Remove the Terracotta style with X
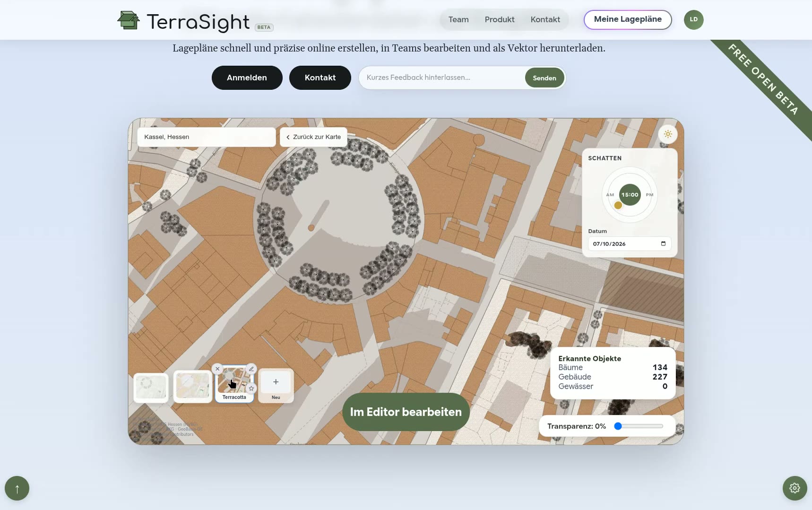The height and width of the screenshot is (510, 812). point(217,369)
